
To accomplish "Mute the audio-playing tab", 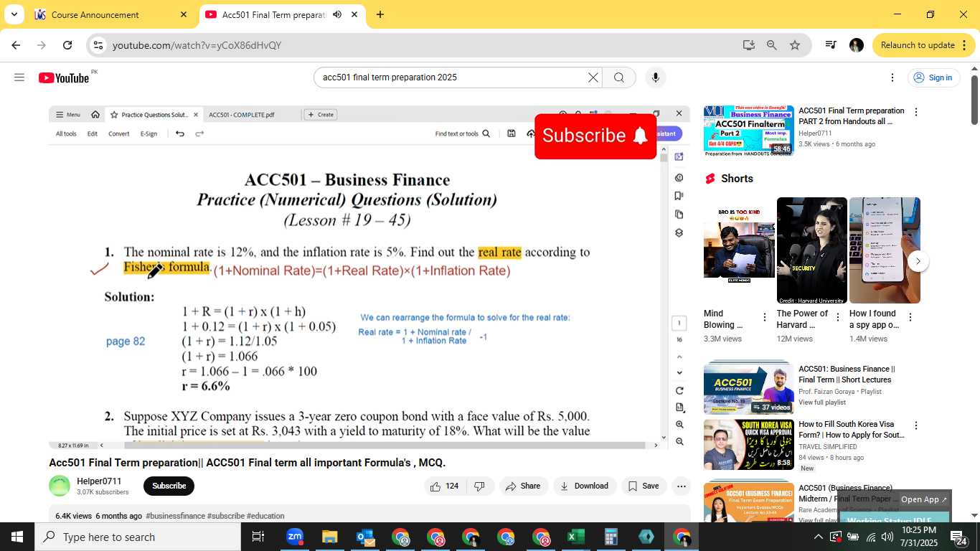I will [x=336, y=14].
